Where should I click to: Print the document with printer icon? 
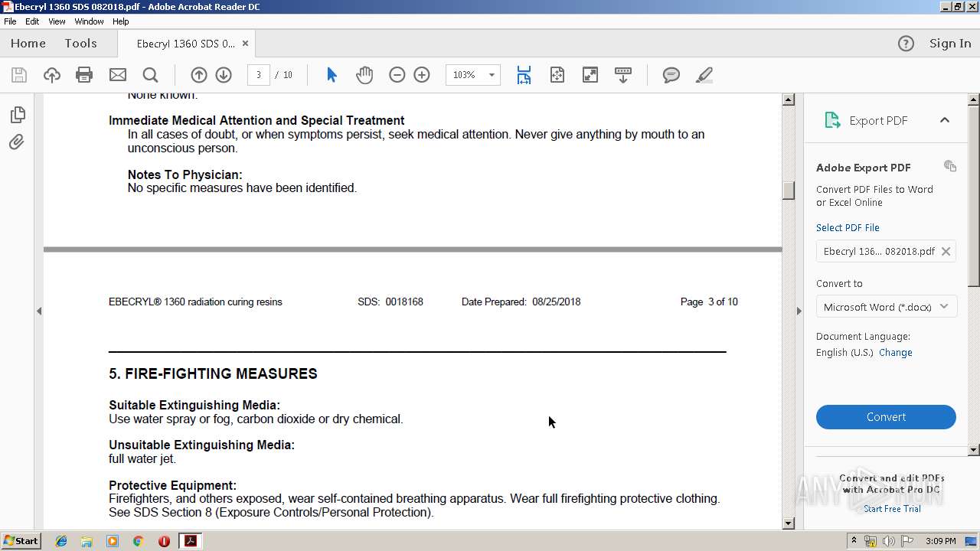coord(84,75)
